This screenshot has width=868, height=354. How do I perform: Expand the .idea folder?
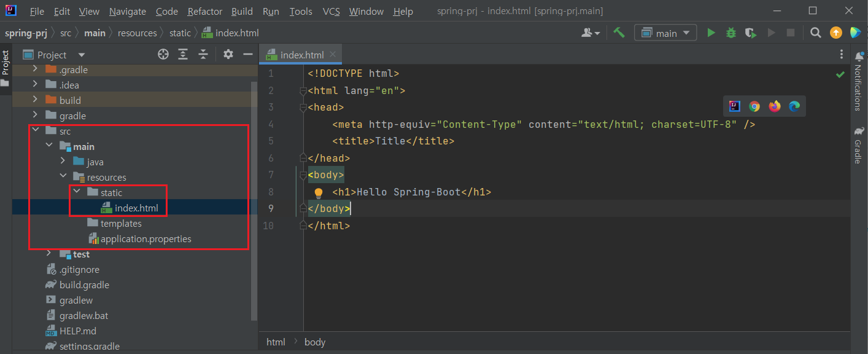point(34,85)
